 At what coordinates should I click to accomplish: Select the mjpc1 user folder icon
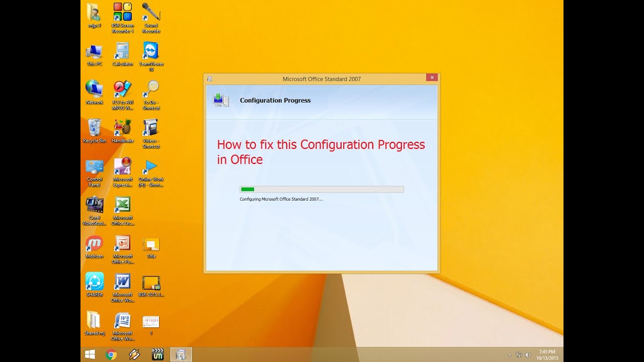(94, 15)
